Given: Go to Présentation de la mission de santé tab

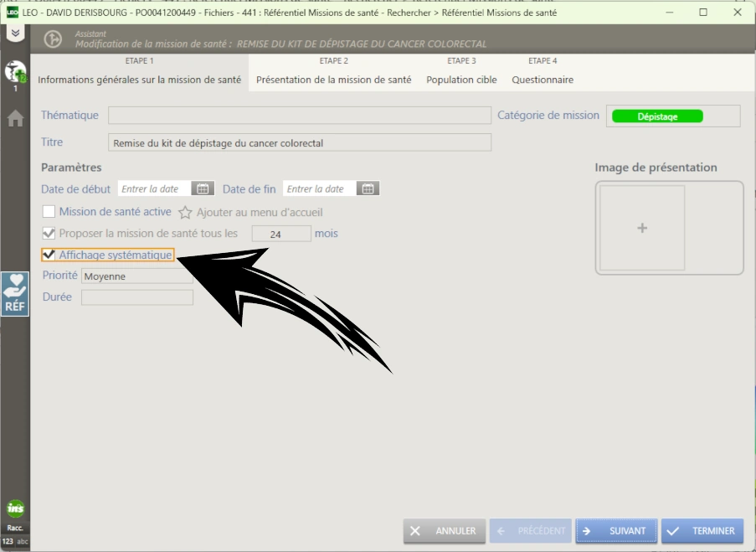Looking at the screenshot, I should (x=333, y=80).
